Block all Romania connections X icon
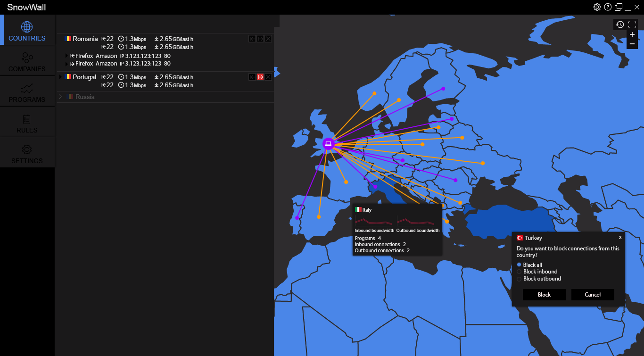This screenshot has height=356, width=644. tap(268, 39)
